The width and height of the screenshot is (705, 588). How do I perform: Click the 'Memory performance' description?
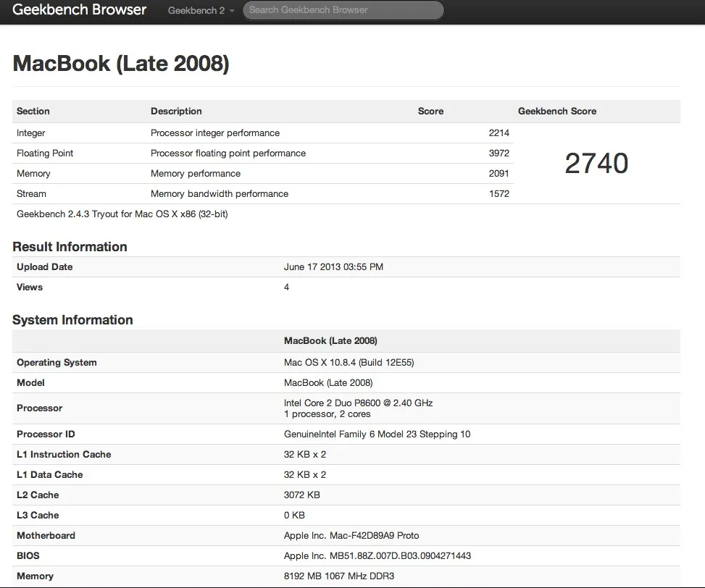(196, 173)
